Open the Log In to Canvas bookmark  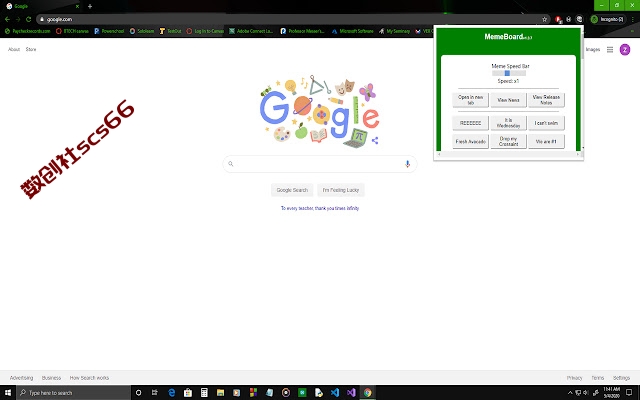click(205, 31)
